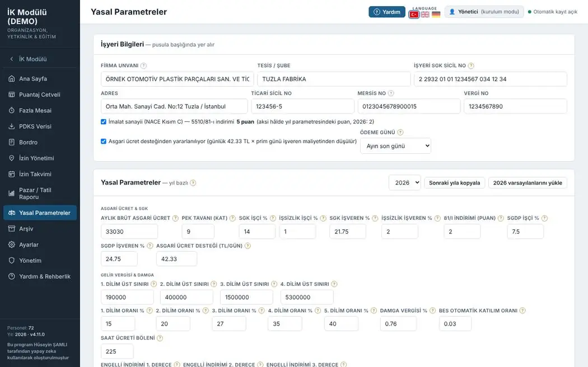This screenshot has height=367, width=588.
Task: Open the PDKS Verisi sidebar item
Action: click(x=40, y=126)
